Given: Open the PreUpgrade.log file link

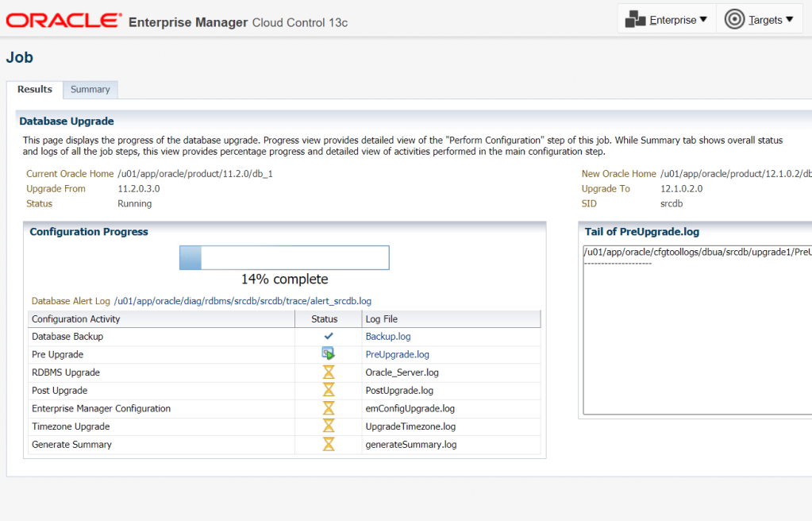Looking at the screenshot, I should [x=398, y=354].
